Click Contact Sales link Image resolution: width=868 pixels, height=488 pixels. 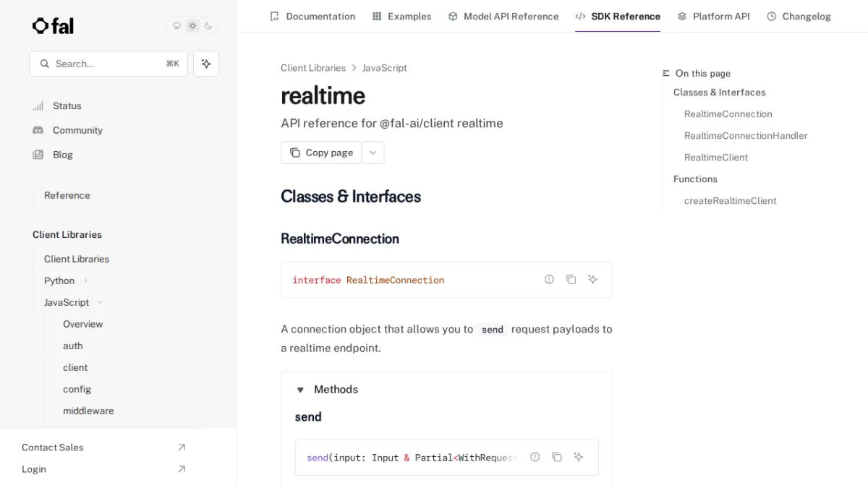[x=53, y=448]
